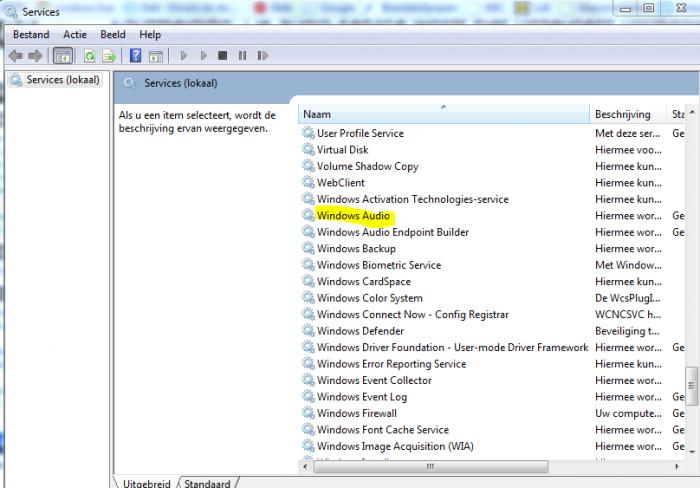Click gear icon beside WebClient
Image resolution: width=700 pixels, height=488 pixels.
[x=308, y=182]
